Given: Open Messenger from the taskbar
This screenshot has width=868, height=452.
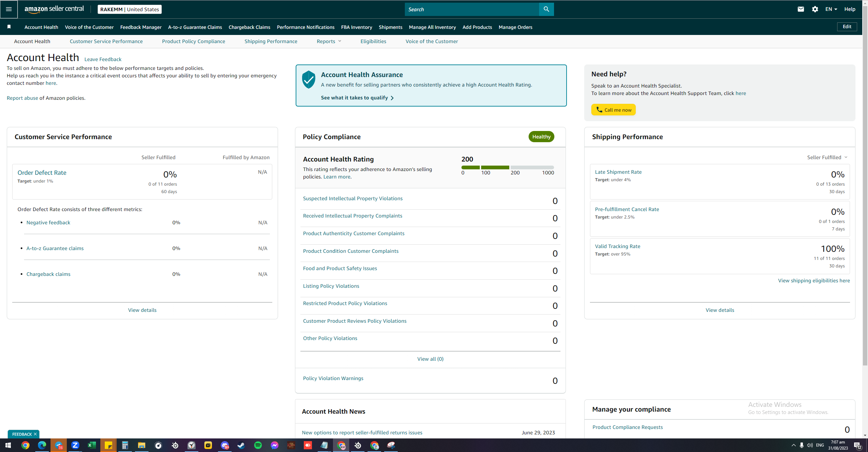Looking at the screenshot, I should 275,445.
